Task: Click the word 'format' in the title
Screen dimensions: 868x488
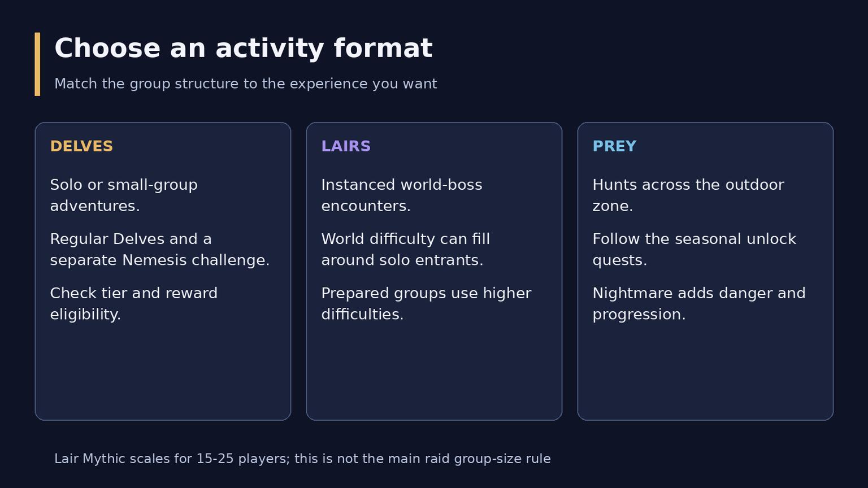Action: coord(383,49)
